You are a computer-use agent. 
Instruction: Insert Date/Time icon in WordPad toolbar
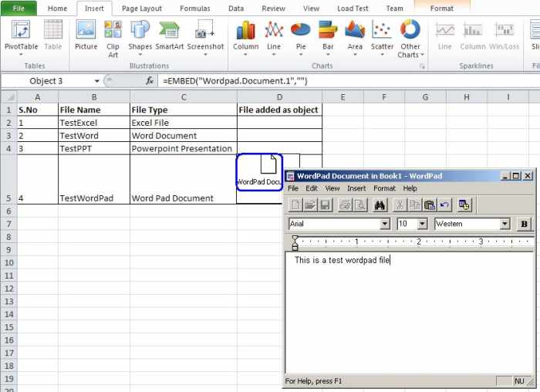click(x=464, y=204)
